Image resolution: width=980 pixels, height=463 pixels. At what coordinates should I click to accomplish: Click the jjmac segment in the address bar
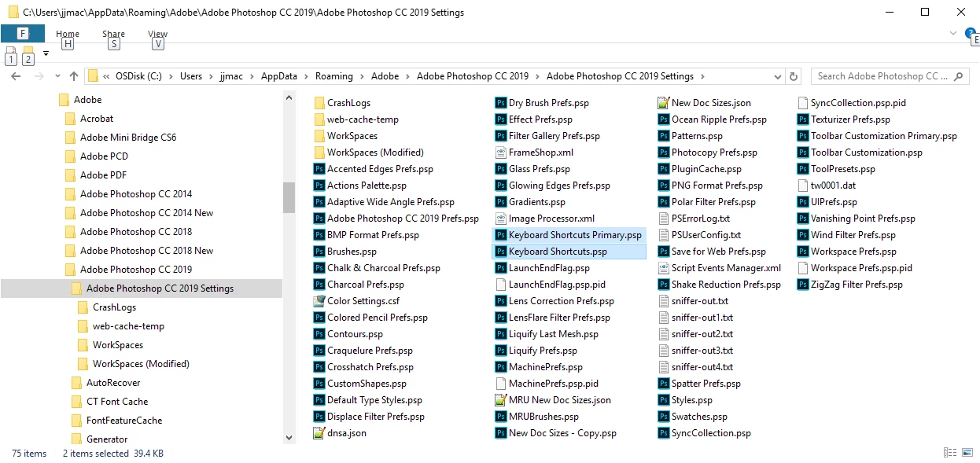[x=231, y=76]
